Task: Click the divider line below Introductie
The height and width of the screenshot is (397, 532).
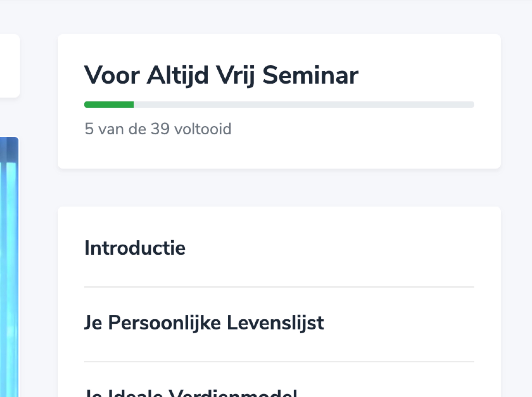Action: [279, 287]
